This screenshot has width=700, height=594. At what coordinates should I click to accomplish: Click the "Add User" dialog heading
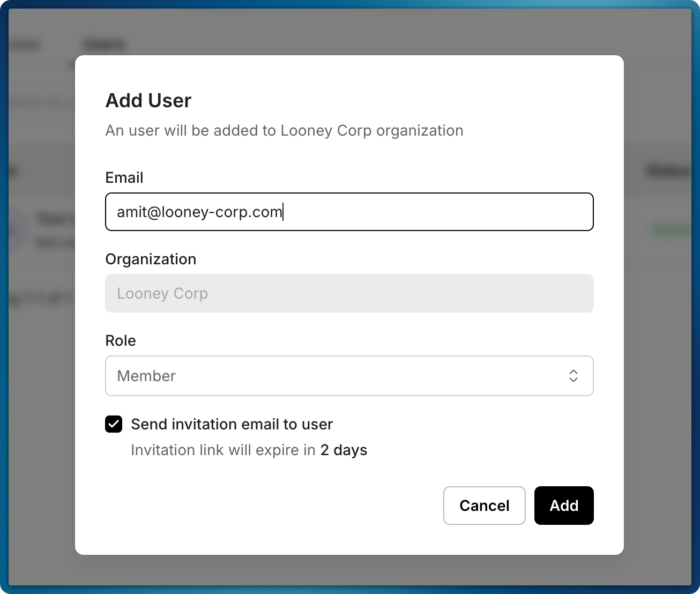(x=148, y=100)
